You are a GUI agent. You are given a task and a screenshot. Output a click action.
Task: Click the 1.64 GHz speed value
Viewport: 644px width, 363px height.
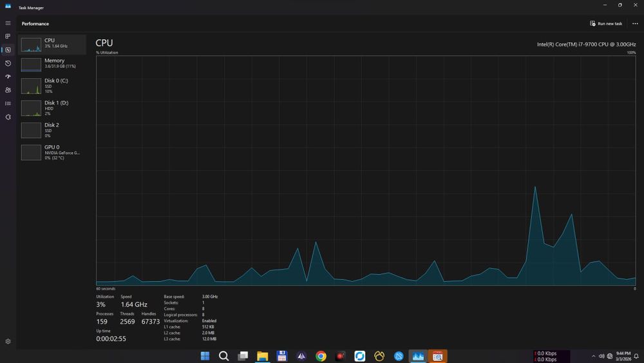(134, 304)
